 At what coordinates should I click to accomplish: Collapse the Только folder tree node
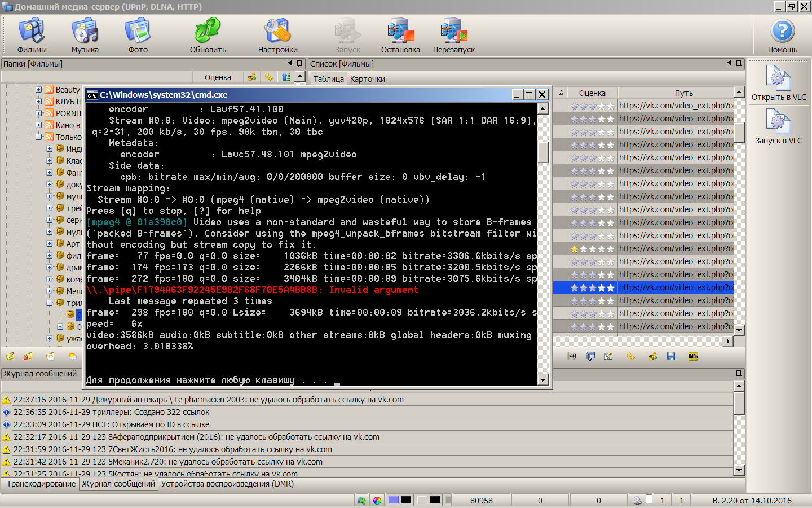pos(39,137)
